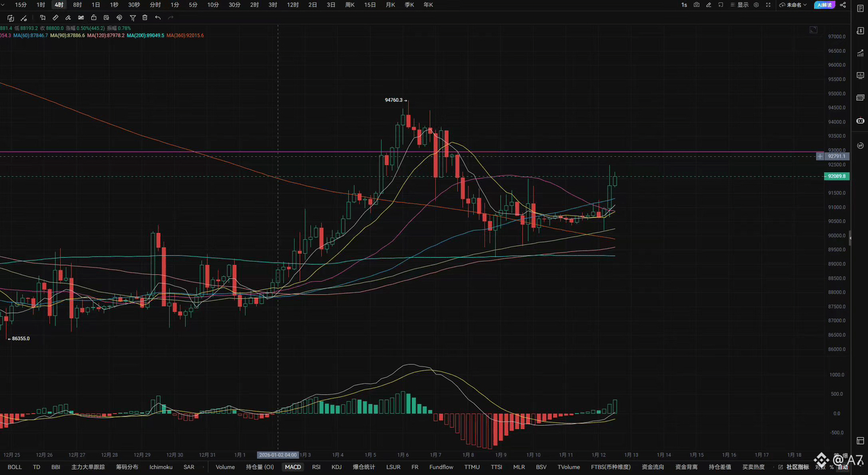
Task: Open the funnel filter tool
Action: (x=133, y=18)
